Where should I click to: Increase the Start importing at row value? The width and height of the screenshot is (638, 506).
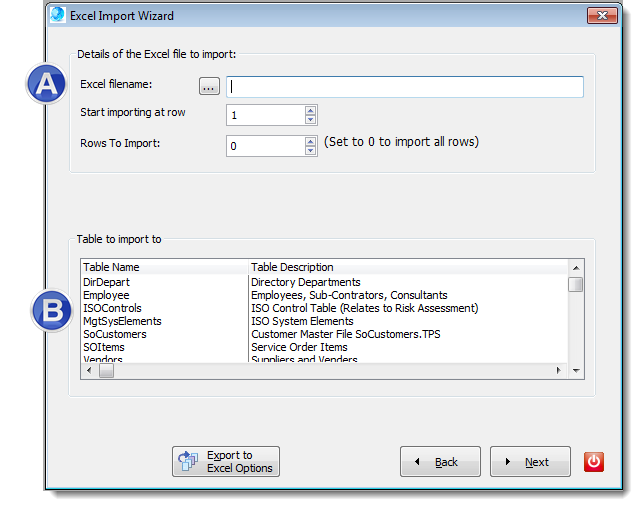tap(310, 110)
